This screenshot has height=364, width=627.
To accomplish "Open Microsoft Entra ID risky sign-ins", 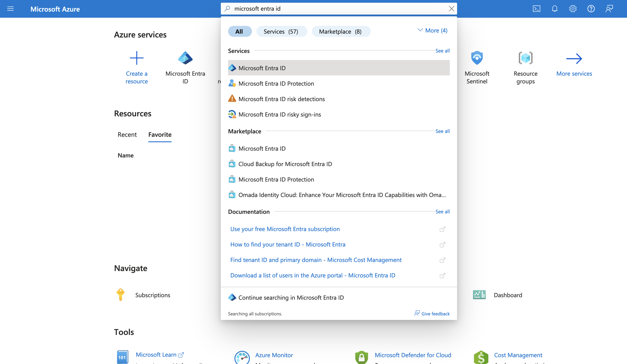I will click(x=339, y=114).
